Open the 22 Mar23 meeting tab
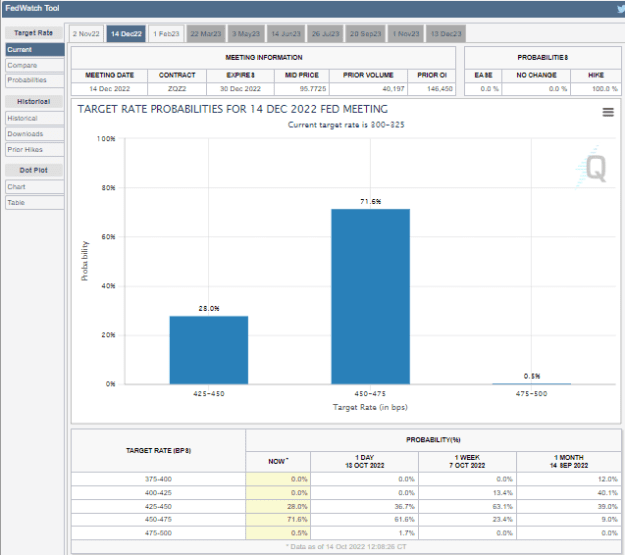Image resolution: width=625 pixels, height=555 pixels. (x=206, y=34)
